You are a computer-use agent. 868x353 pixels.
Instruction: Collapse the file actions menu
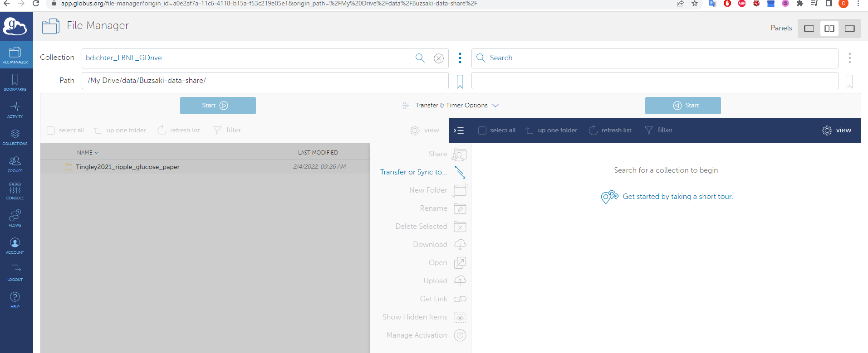[459, 131]
